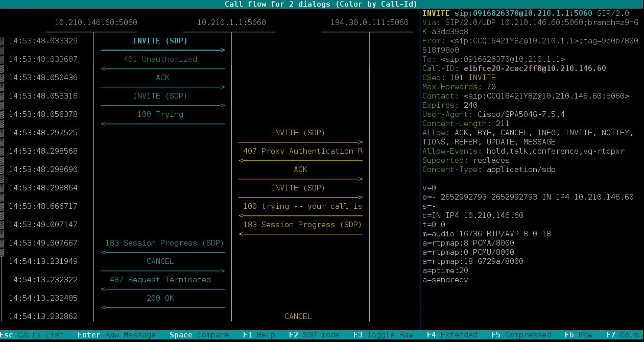The height and width of the screenshot is (342, 644).
Task: Click the Supported: replaces line
Action: [x=466, y=160]
